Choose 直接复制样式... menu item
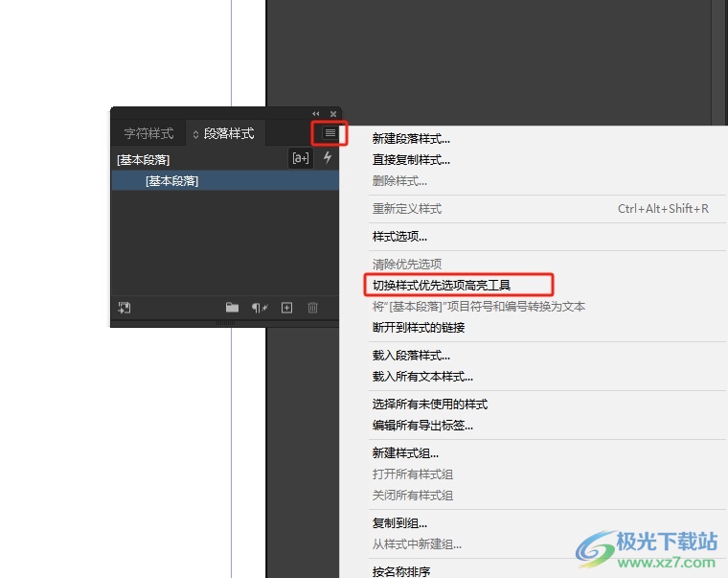This screenshot has width=728, height=578. point(411,160)
